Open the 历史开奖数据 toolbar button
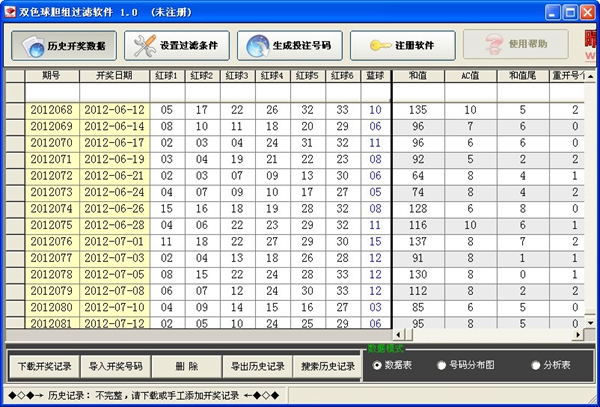Screen dimensions: 600x407 (x=64, y=46)
